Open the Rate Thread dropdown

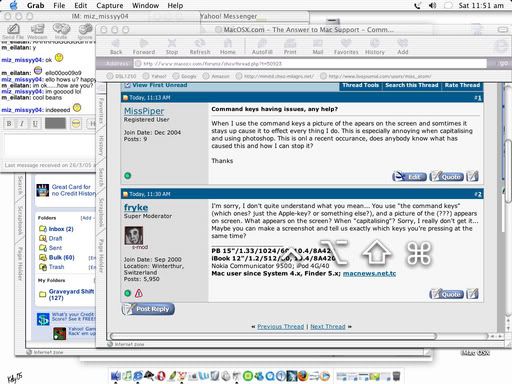point(462,85)
